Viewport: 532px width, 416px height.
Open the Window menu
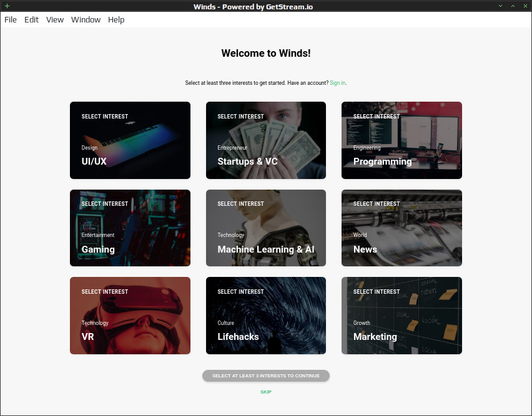click(86, 20)
